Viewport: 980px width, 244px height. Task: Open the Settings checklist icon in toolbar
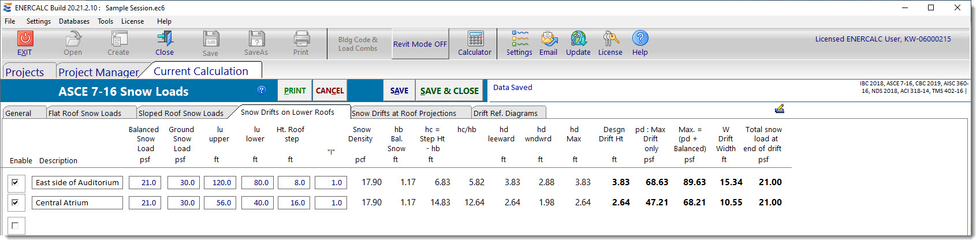click(x=519, y=39)
